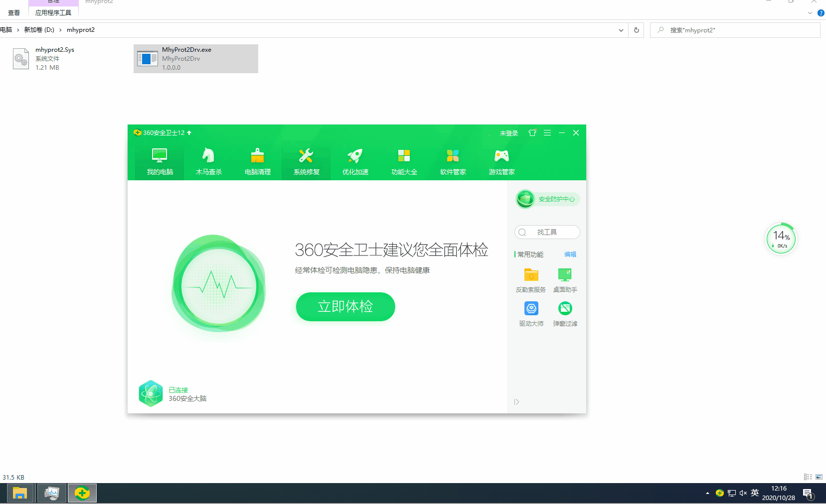Image resolution: width=826 pixels, height=504 pixels.
Task: Open the 弹窗过滤 popup filter tool
Action: tap(565, 314)
